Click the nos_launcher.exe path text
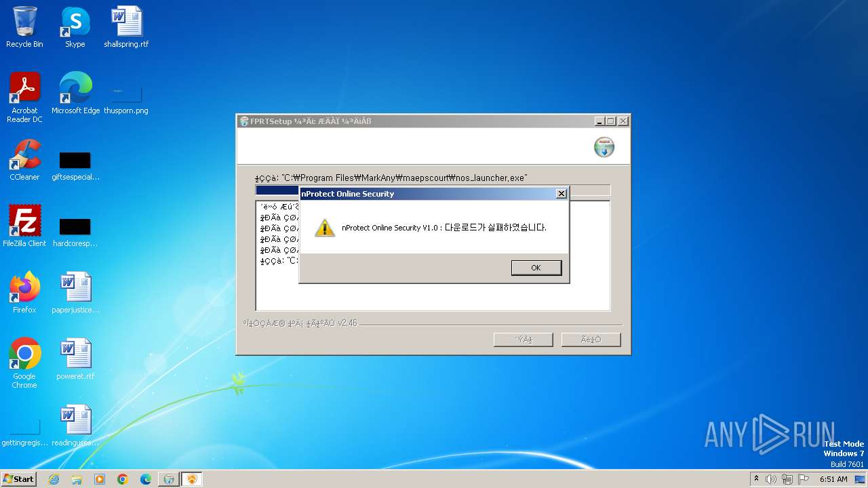Viewport: 868px width, 488px height. (x=391, y=178)
